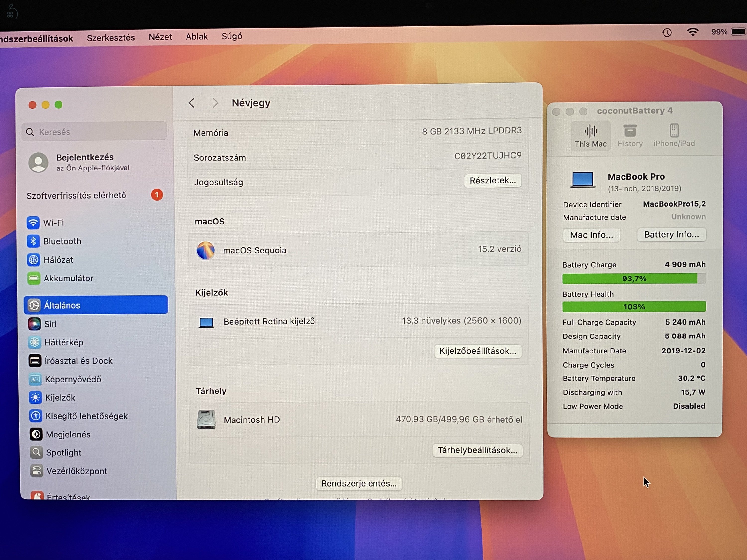
Task: Click the serial number C02Y22TUJHC9
Action: pyautogui.click(x=488, y=156)
